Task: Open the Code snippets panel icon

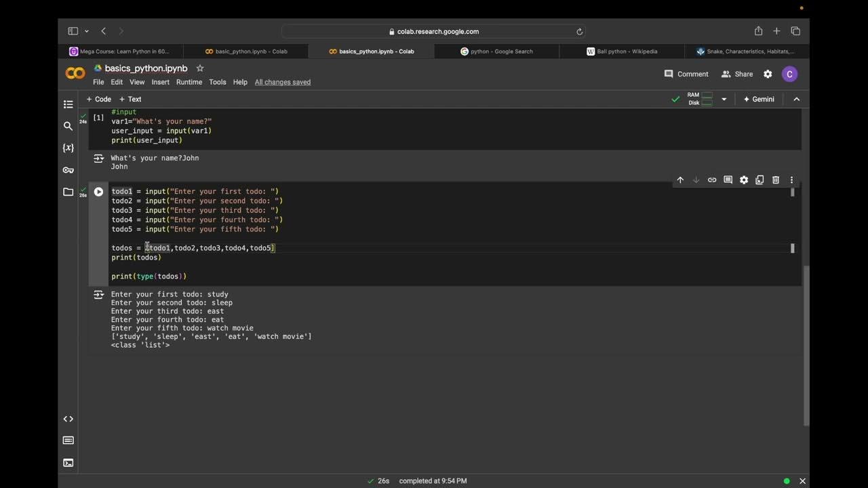Action: [x=68, y=419]
